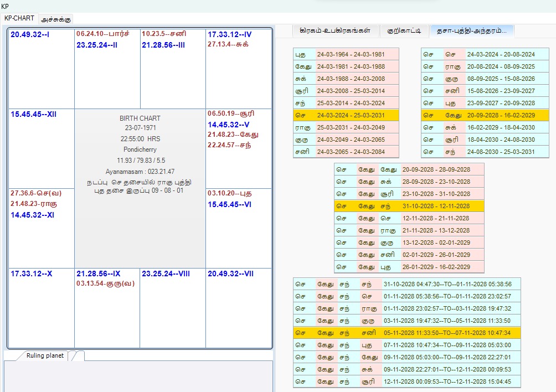Select antara row 12-11-2028 - 21-11-2028

click(409, 218)
